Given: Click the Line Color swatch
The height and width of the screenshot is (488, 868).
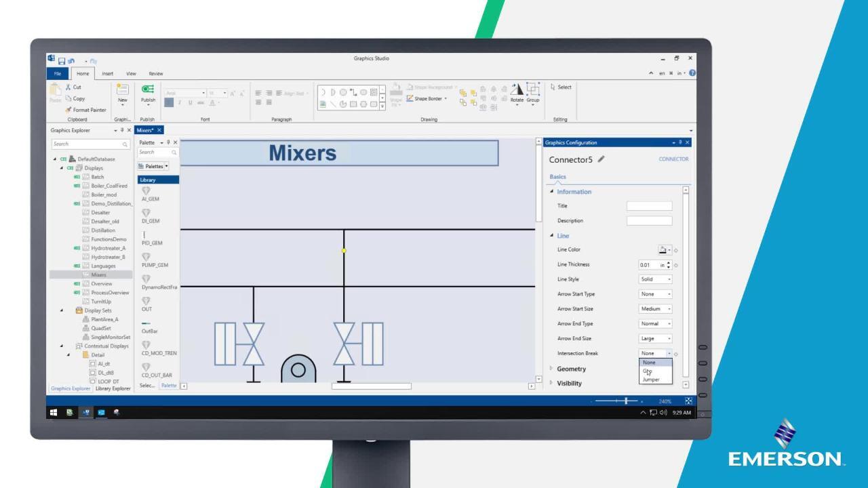Looking at the screenshot, I should tap(663, 249).
